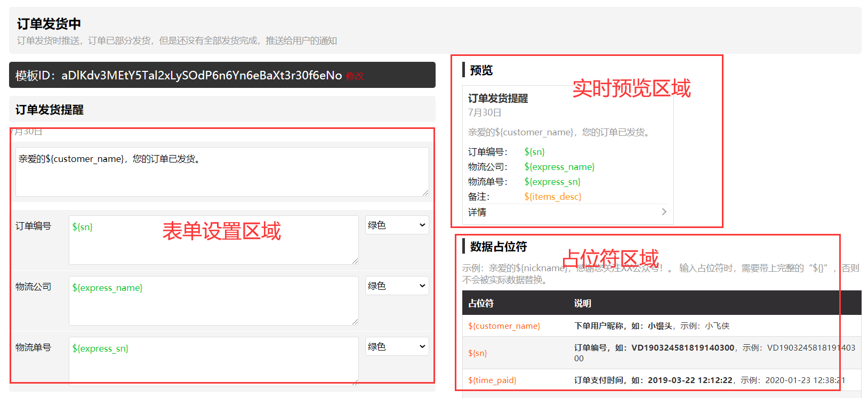868x398 pixels.
Task: Open the 订单编号 color dropdown
Action: tap(397, 225)
